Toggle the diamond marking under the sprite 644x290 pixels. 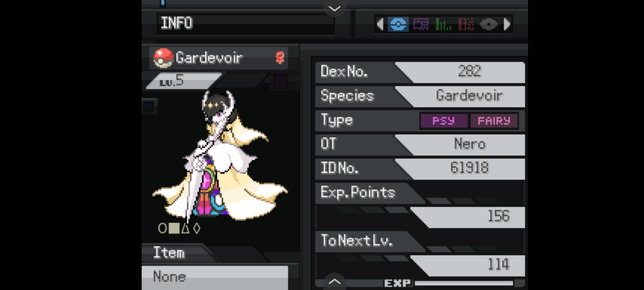coord(196,228)
